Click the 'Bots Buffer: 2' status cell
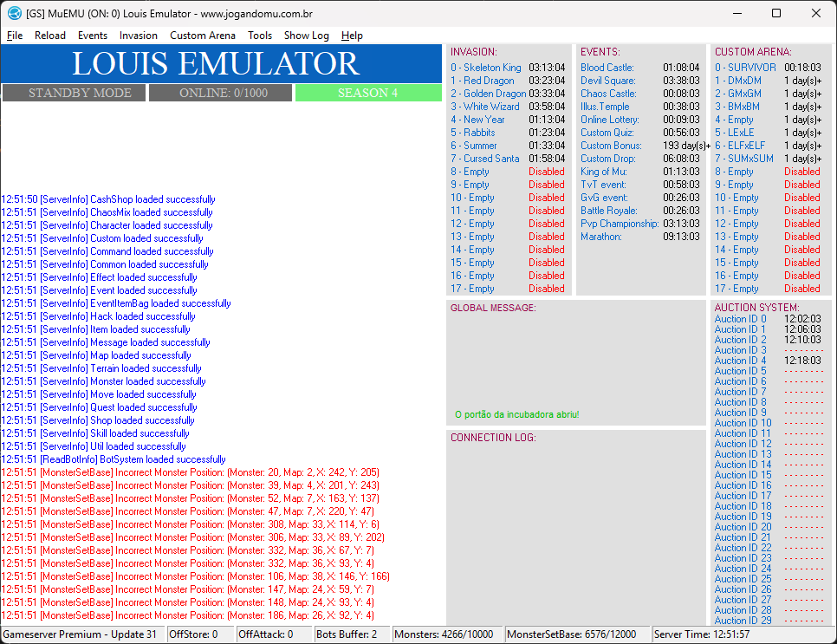Screen dimensions: 837x644 coord(353,634)
